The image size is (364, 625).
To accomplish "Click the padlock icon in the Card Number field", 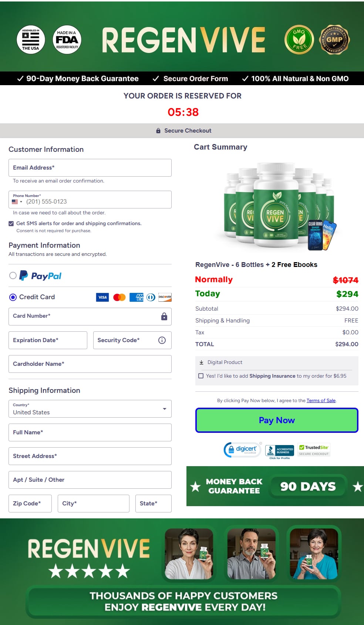I will 164,317.
